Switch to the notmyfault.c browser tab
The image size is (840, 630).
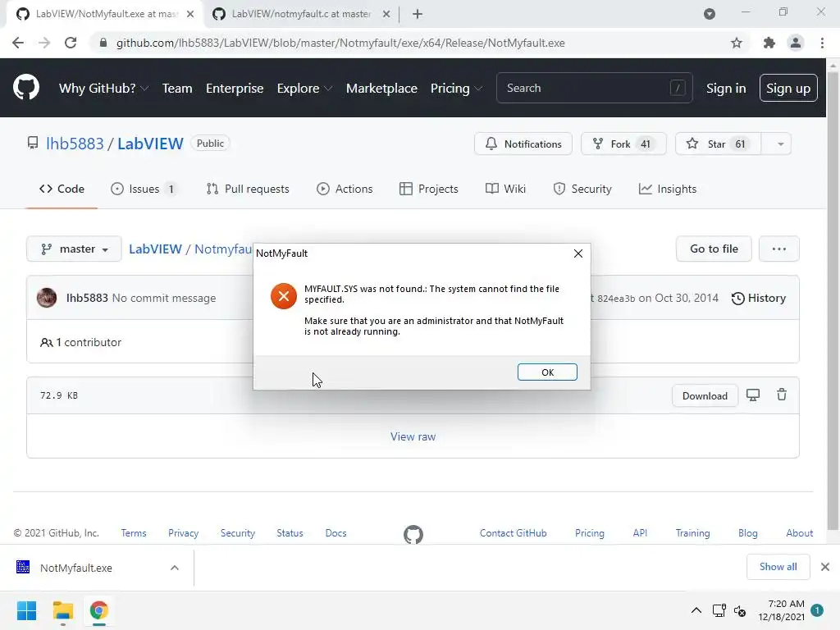point(302,14)
